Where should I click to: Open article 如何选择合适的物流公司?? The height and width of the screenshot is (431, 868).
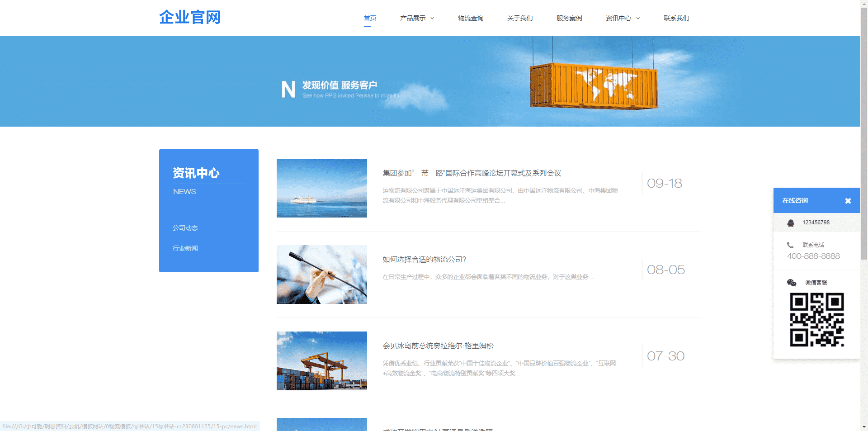tap(425, 260)
